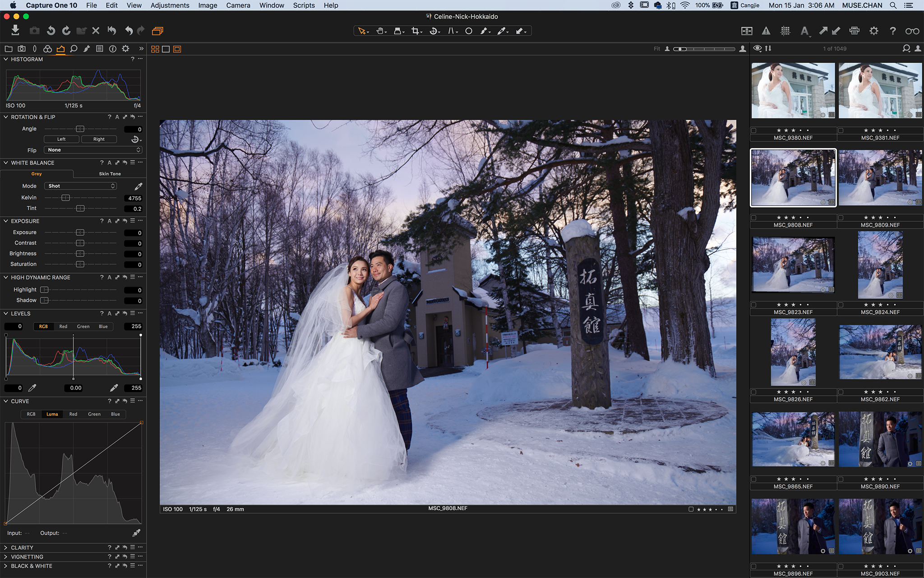This screenshot has height=578, width=924.
Task: Click the Right rotation button
Action: tap(99, 139)
